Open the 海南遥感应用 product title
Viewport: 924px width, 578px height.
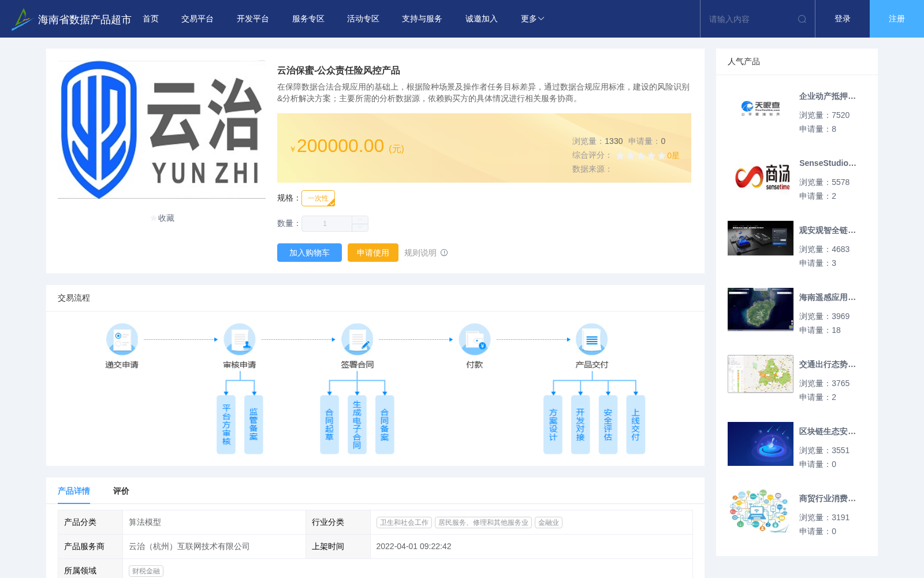tap(828, 298)
